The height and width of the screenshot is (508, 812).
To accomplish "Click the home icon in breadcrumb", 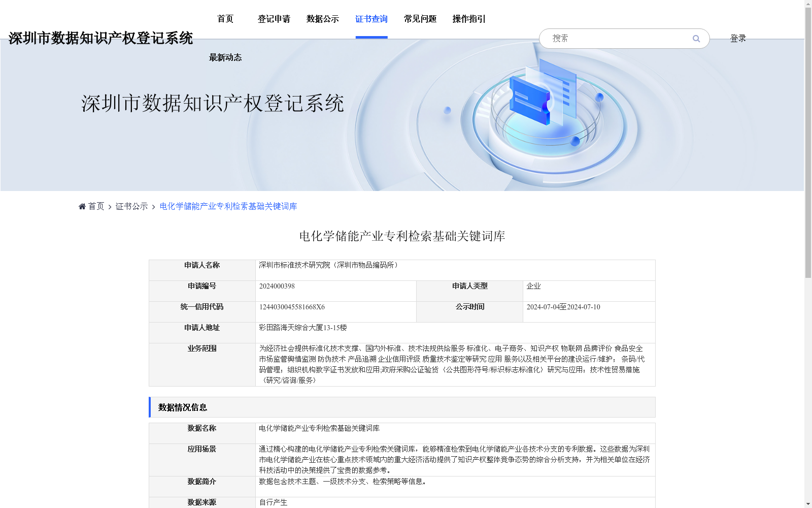I will click(x=82, y=206).
